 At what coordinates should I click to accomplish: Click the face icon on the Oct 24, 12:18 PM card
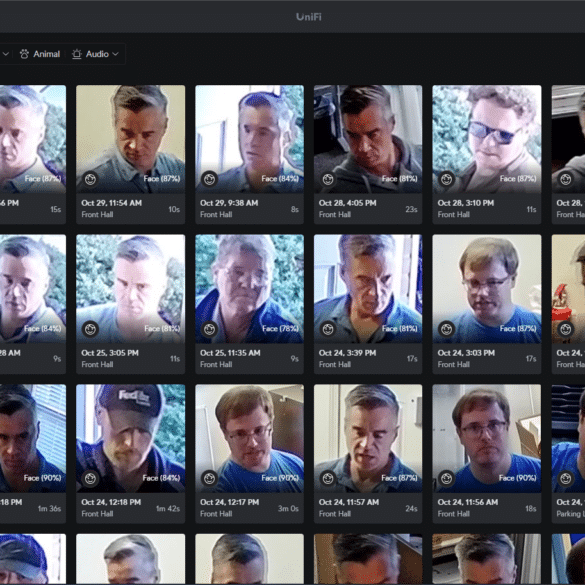point(90,478)
